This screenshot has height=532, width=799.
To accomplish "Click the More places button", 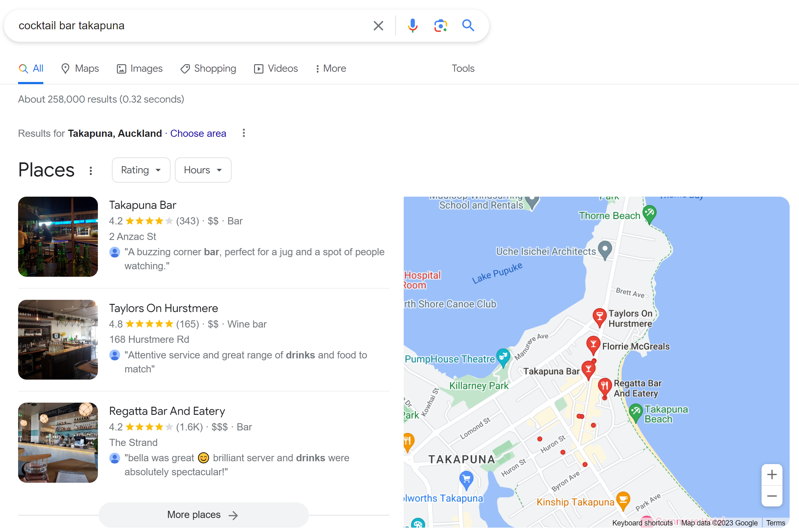I will [204, 515].
